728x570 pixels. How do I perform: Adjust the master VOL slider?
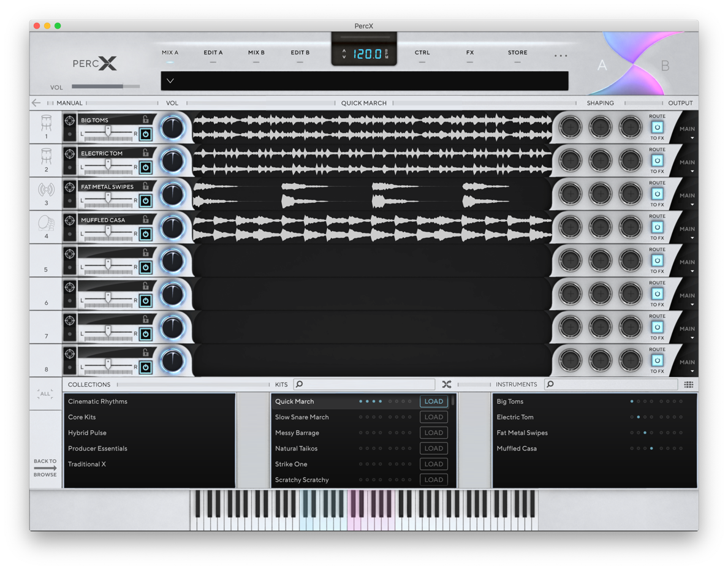coord(106,86)
